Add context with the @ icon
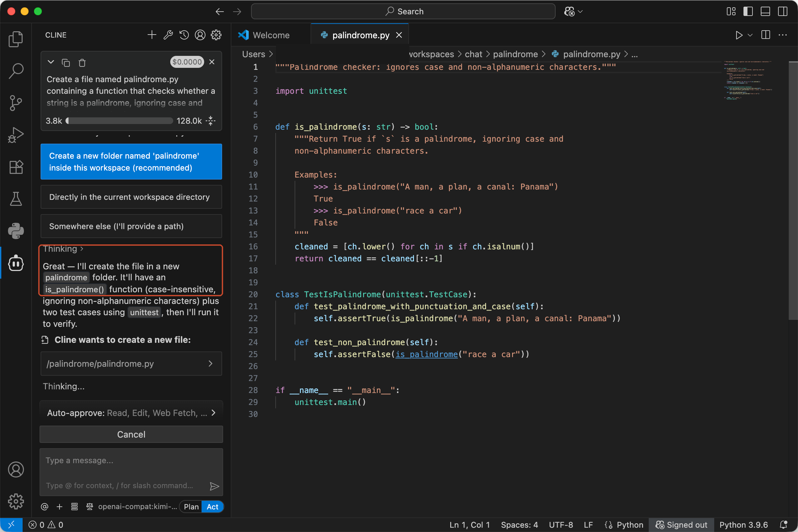The height and width of the screenshot is (532, 798). click(x=45, y=506)
